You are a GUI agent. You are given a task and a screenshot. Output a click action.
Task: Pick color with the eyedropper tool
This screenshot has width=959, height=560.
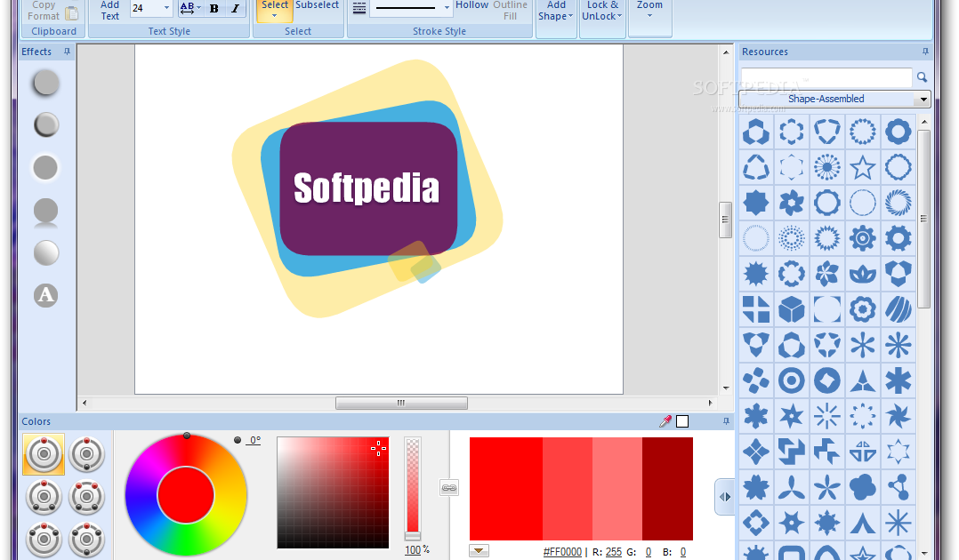665,421
